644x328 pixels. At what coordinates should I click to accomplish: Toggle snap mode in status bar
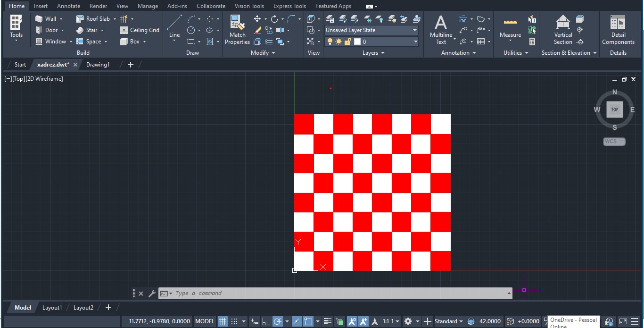[234, 321]
